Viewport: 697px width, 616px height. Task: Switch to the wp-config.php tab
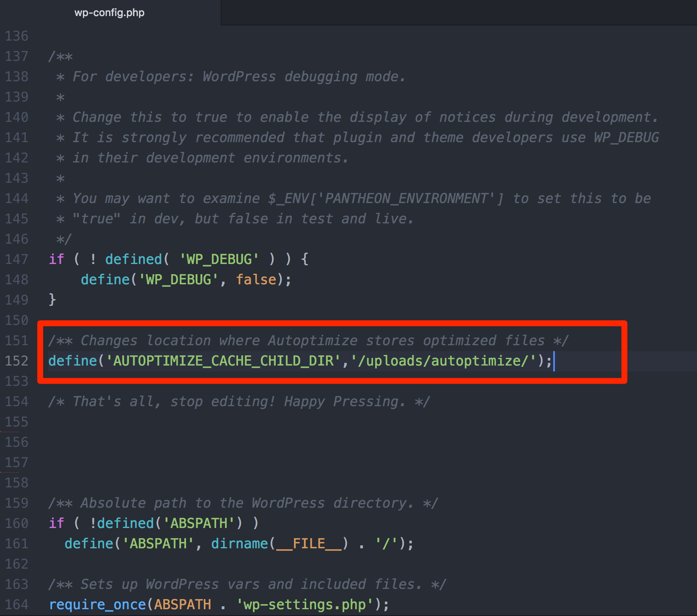(109, 13)
